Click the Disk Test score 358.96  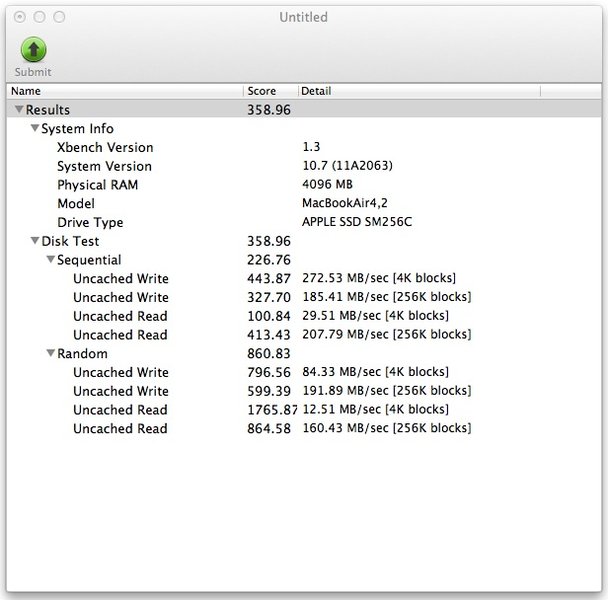[269, 241]
